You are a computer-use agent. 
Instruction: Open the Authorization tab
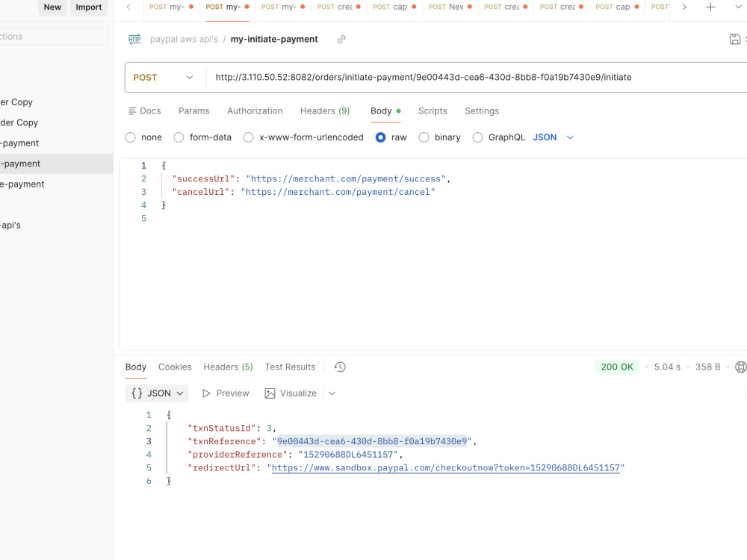pos(255,111)
